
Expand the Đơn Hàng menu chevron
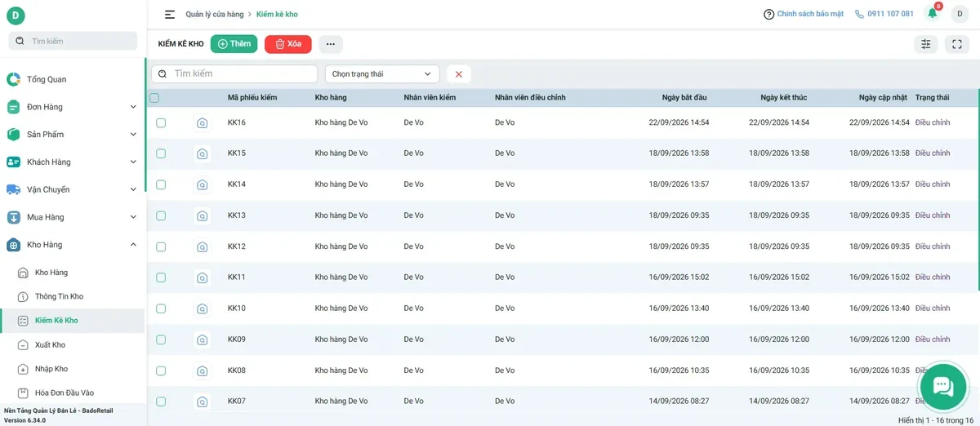(x=133, y=107)
